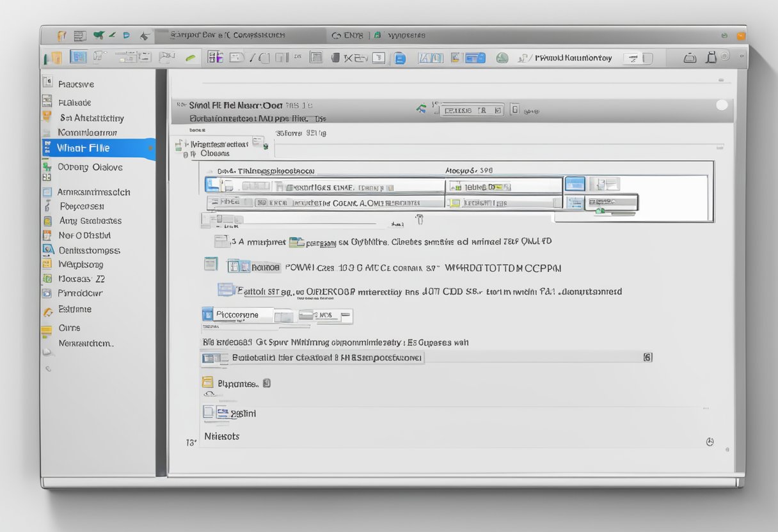Expand the arrow on highlighted Vlhaot Flile
778x532 pixels.
coord(151,148)
